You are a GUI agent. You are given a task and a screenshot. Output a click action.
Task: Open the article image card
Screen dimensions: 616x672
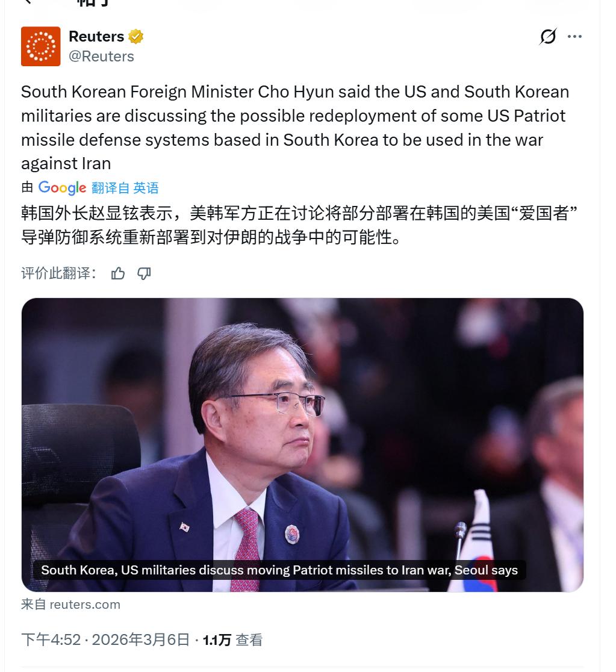302,445
